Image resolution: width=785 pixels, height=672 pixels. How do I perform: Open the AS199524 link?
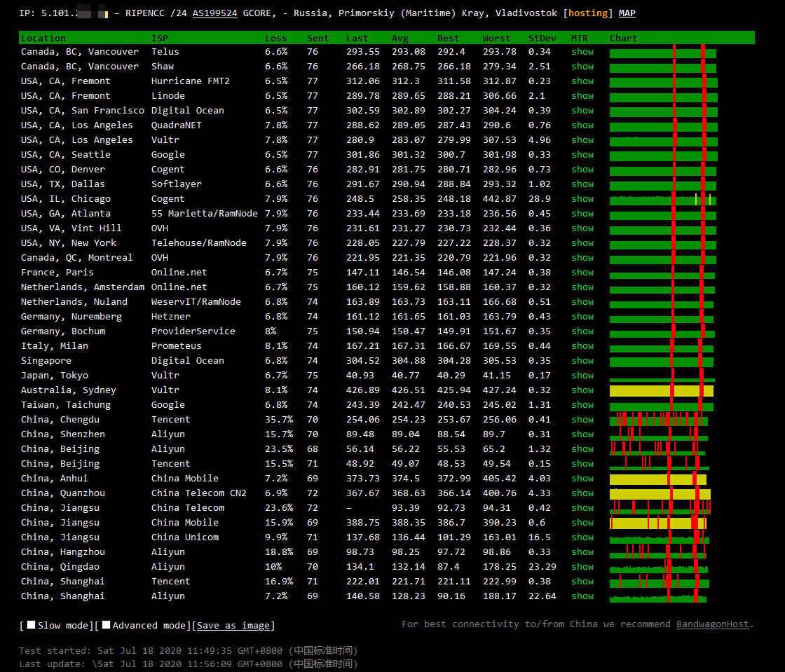[214, 13]
